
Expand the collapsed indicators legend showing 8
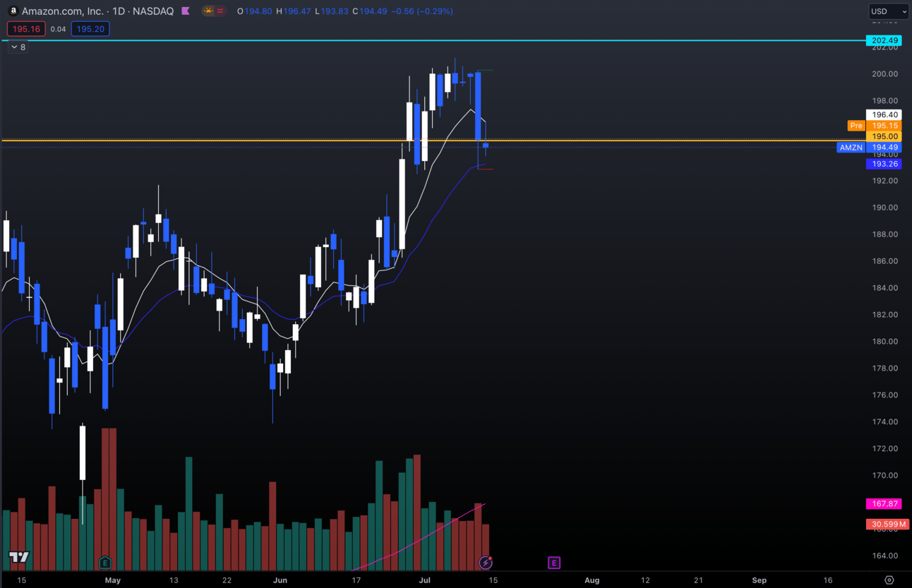click(18, 47)
